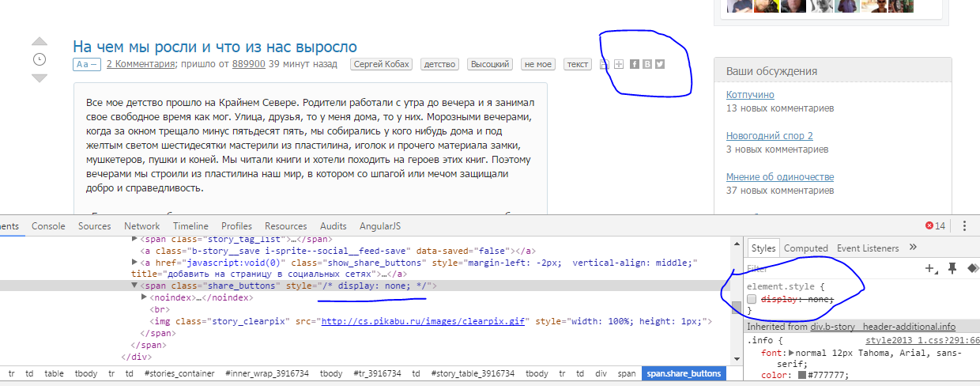Downvote the story with the down arrow
Viewport: 980px width, 386px height.
pos(40,78)
